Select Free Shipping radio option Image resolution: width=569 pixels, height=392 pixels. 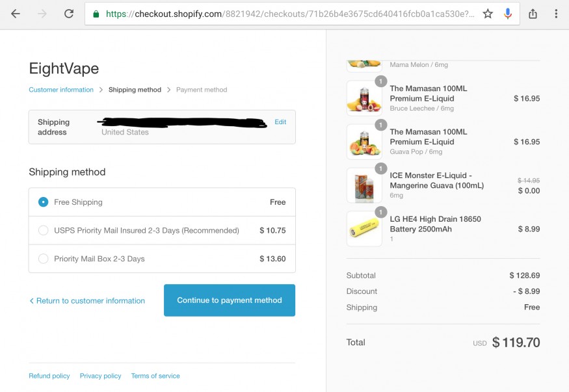(x=43, y=202)
